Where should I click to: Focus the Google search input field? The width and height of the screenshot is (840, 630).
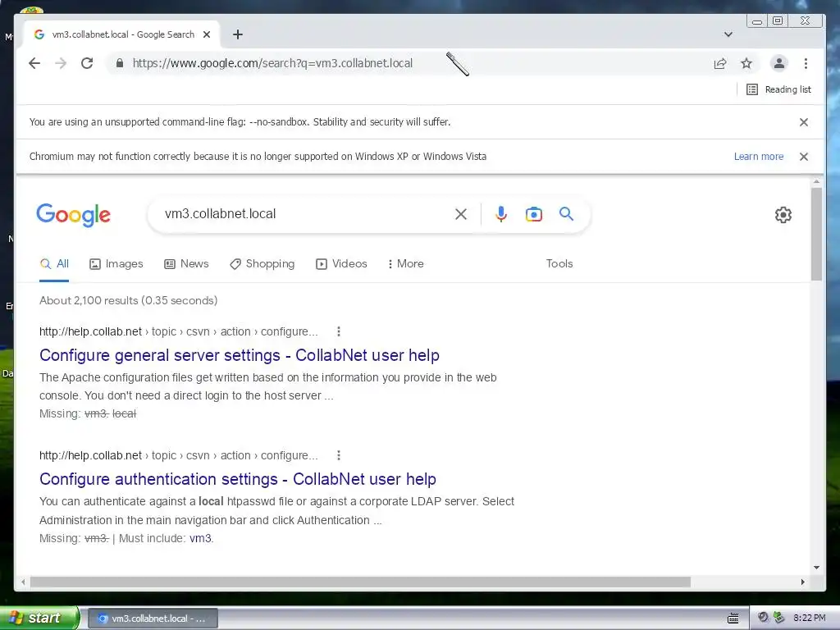(x=305, y=214)
